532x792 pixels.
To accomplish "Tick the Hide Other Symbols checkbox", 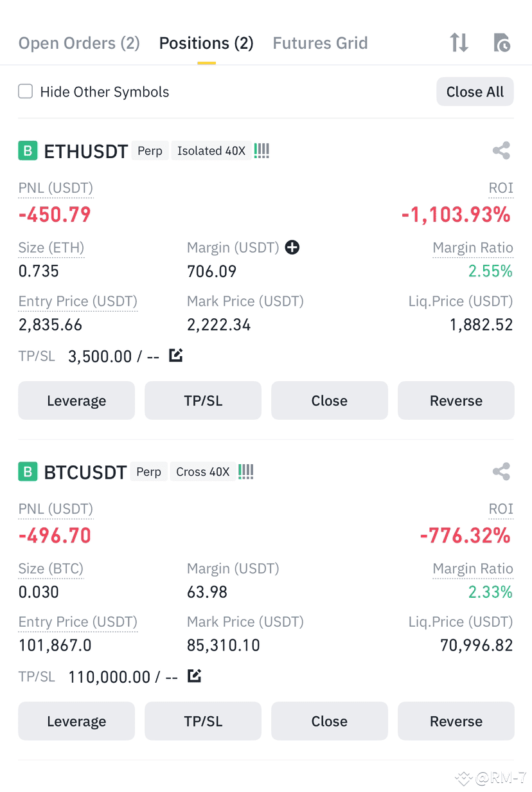I will coord(26,91).
